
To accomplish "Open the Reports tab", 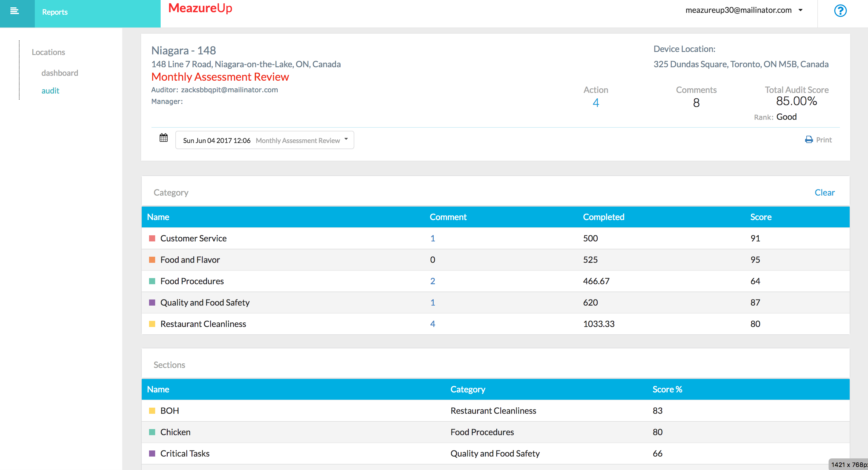I will click(x=55, y=12).
